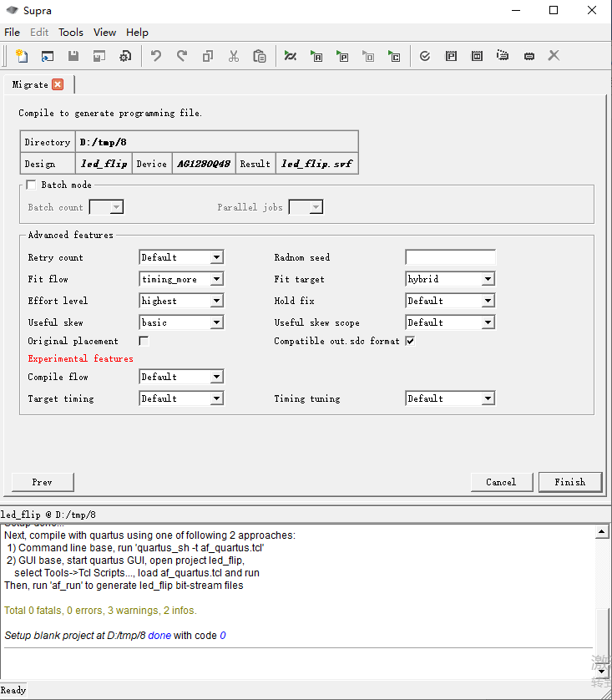Click the dashed chip outline toolbar icon
The width and height of the screenshot is (612, 700).
click(x=503, y=56)
